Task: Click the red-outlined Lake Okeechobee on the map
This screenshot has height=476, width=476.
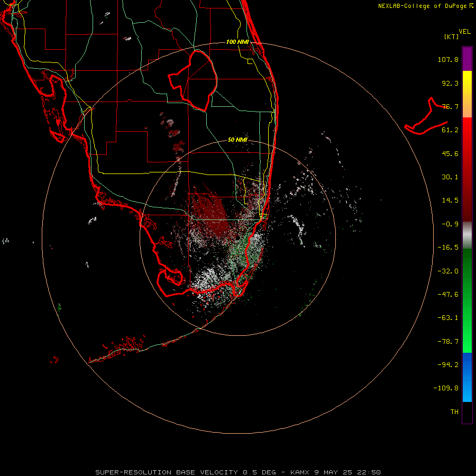Action: point(193,80)
